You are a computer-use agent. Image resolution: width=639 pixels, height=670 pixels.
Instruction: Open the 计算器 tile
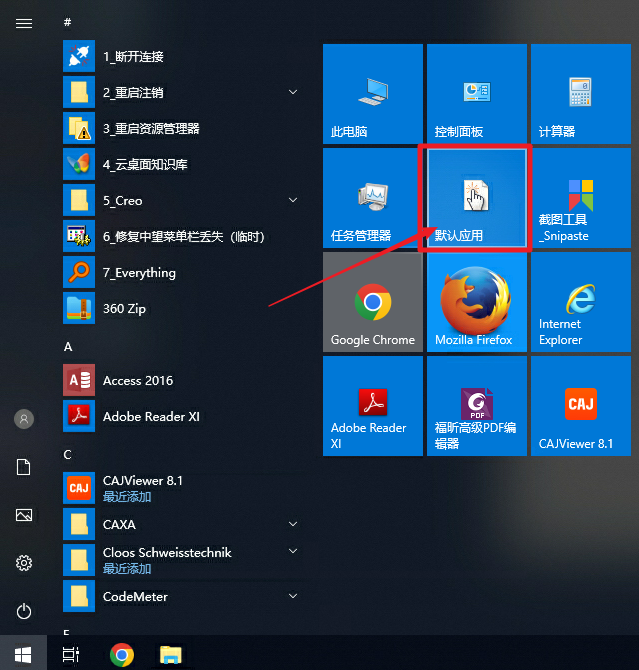click(x=580, y=94)
